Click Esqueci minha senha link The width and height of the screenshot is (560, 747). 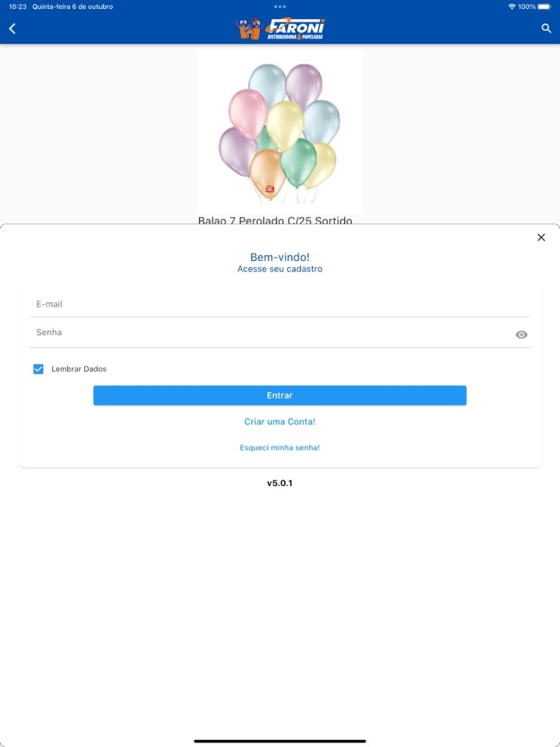280,448
